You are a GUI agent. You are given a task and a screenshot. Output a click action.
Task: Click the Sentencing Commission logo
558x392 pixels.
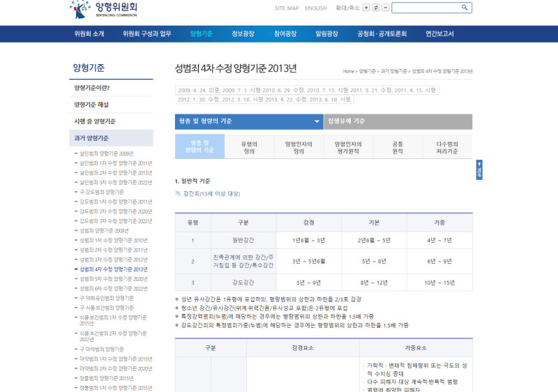[103, 9]
